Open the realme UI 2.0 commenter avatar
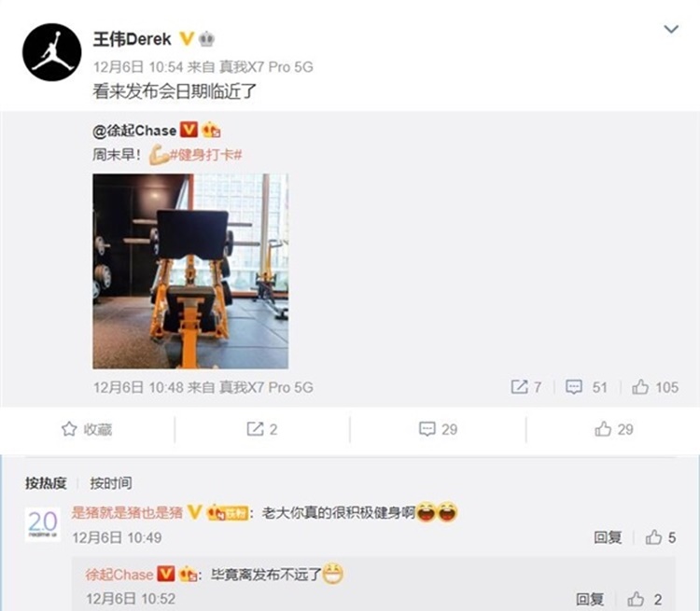 (x=43, y=524)
